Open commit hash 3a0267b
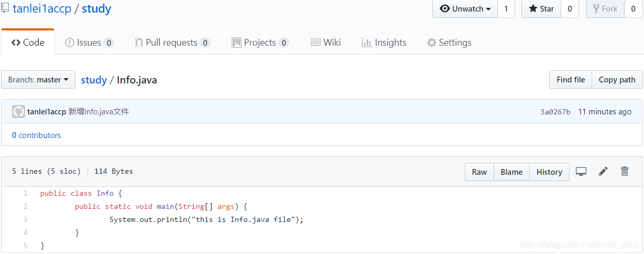The height and width of the screenshot is (254, 644). point(555,112)
